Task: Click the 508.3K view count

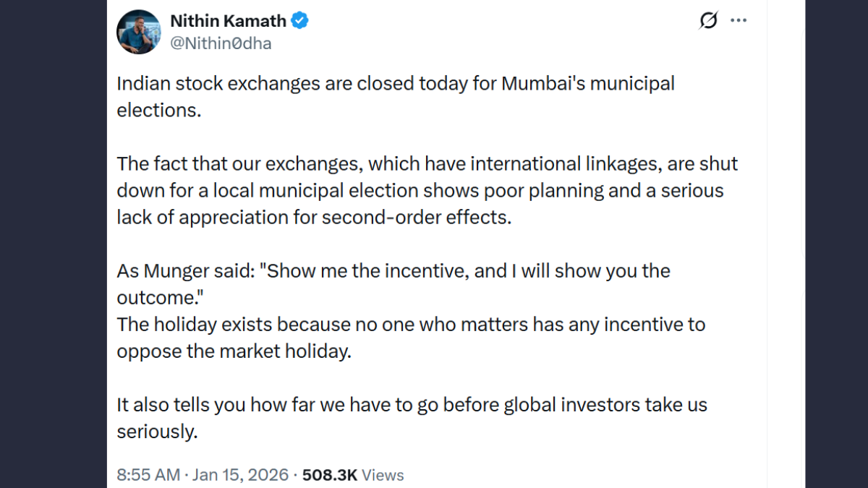Action: [329, 475]
